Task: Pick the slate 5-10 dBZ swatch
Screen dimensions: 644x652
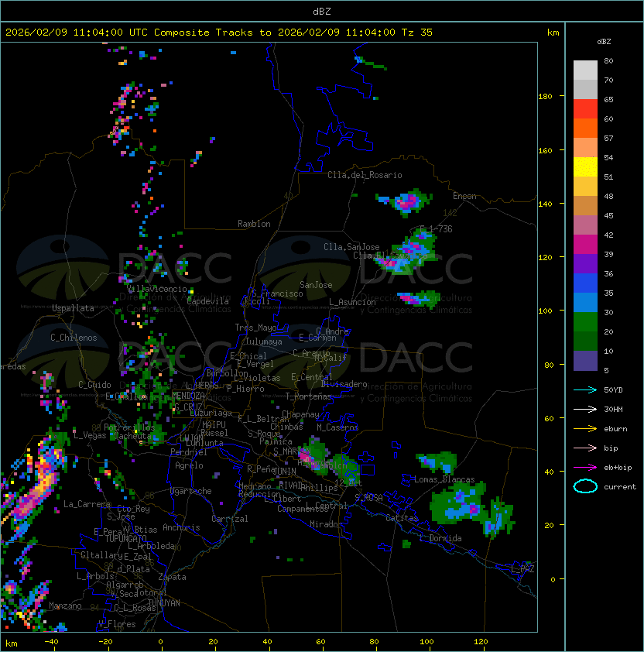Action: 585,361
